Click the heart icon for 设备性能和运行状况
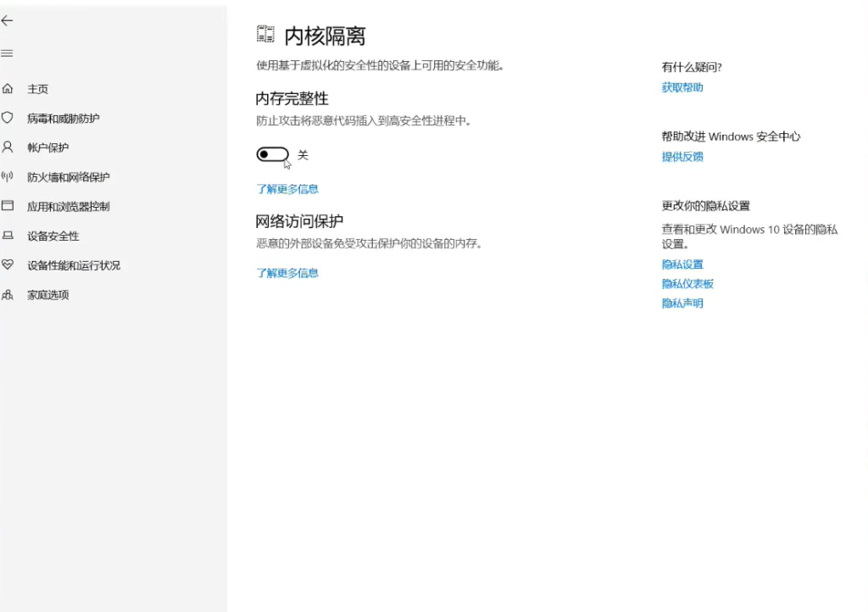Viewport: 868px width, 612px height. click(x=8, y=264)
